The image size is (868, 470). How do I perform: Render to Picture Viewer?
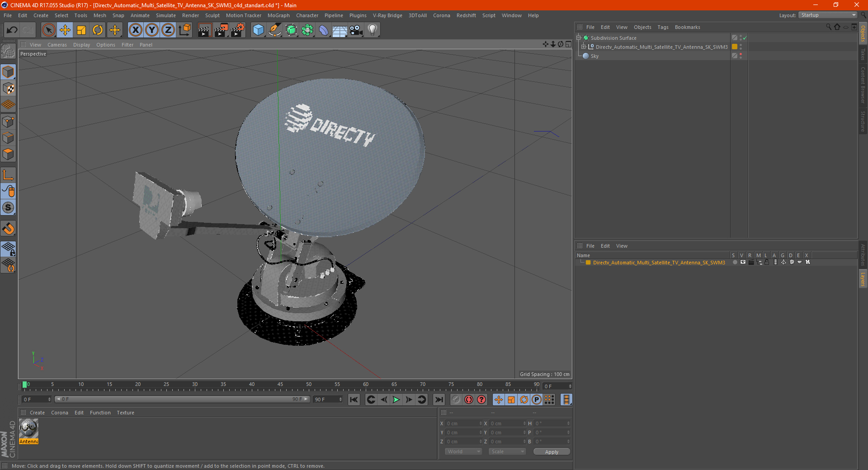[x=221, y=30]
